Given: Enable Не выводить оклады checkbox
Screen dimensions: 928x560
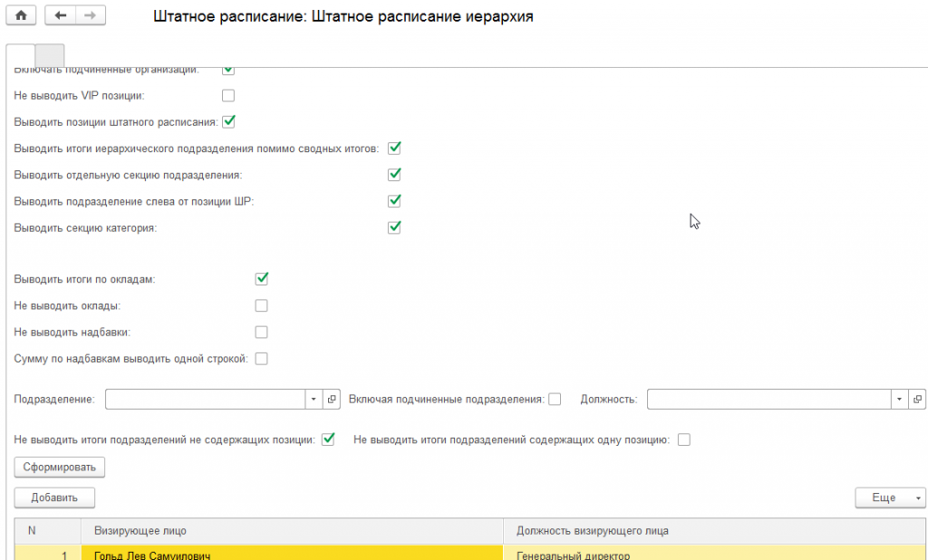Looking at the screenshot, I should (261, 305).
